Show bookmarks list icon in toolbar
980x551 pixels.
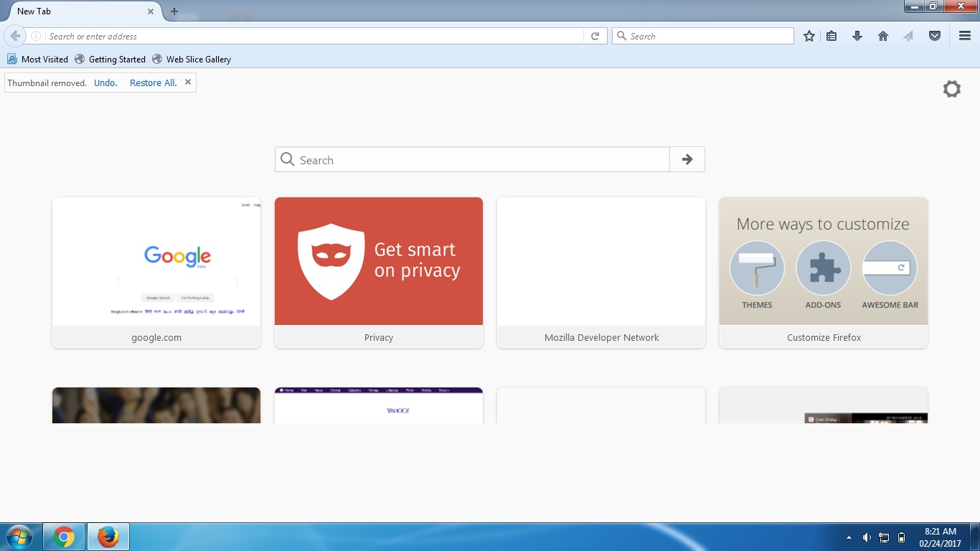pos(831,36)
